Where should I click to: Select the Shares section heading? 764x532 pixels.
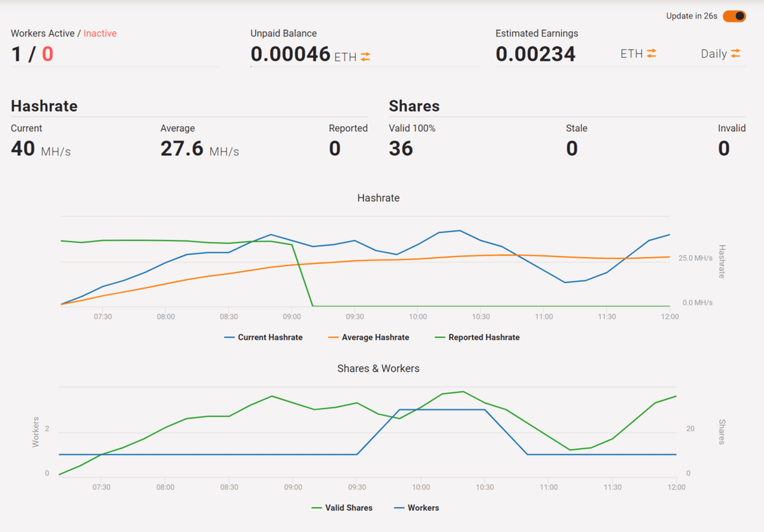coord(414,106)
